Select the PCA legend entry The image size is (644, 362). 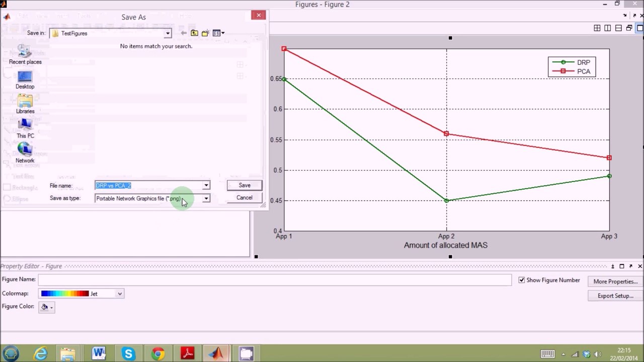click(x=572, y=71)
